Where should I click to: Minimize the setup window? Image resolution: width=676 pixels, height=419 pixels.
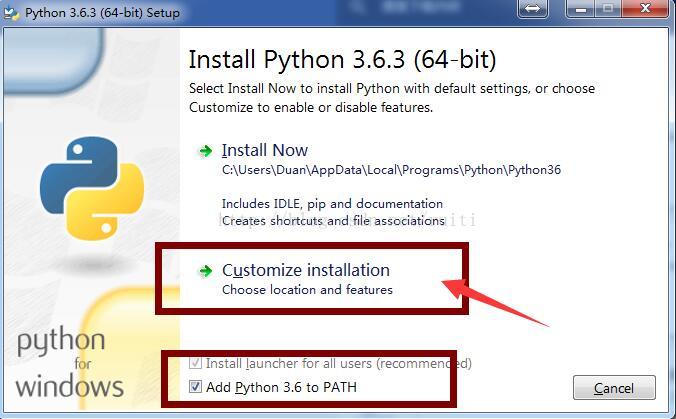coord(581,9)
